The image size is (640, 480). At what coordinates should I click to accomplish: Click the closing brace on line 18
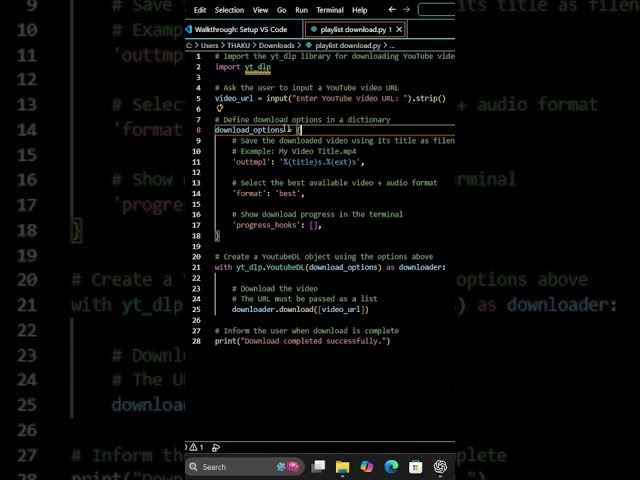point(217,236)
